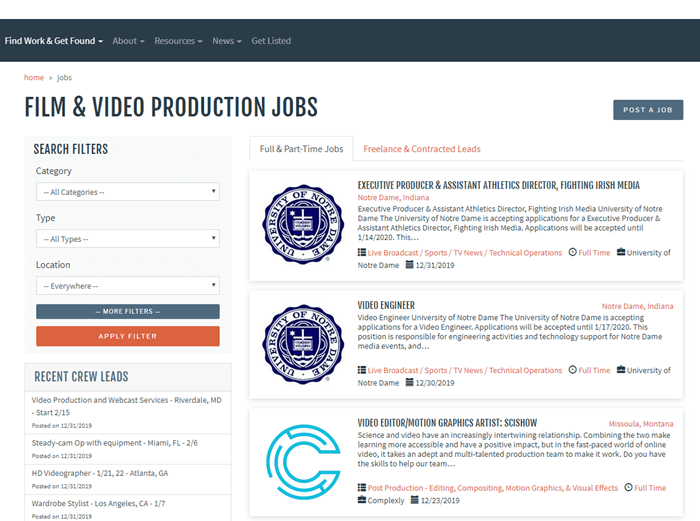Switch to Freelance & Contracted Leads tab
This screenshot has width=700, height=521.
click(x=421, y=149)
